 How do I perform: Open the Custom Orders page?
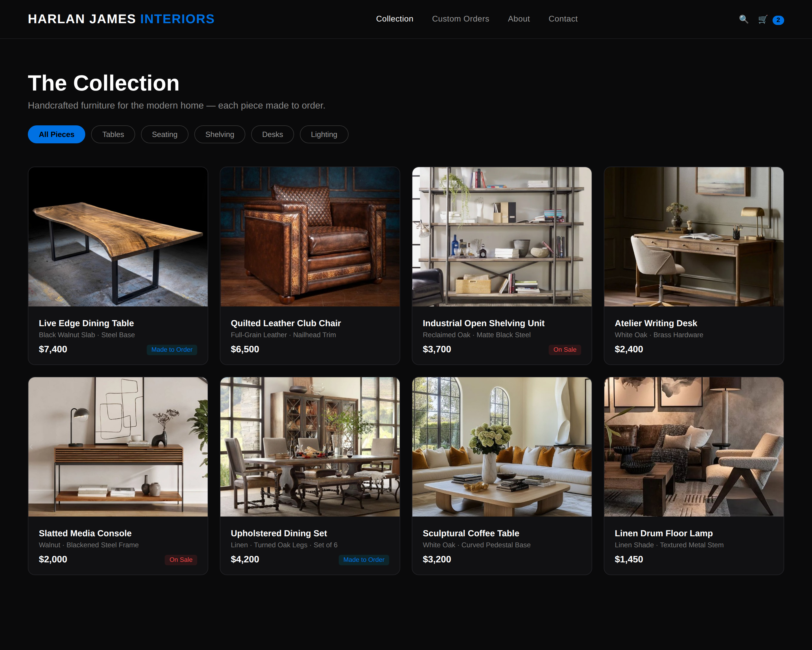click(x=461, y=19)
